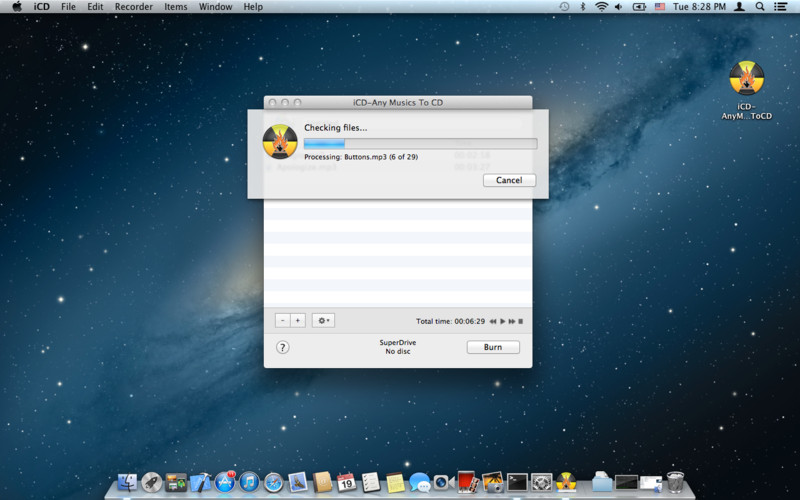This screenshot has width=800, height=500.
Task: Open Finder from the Dock
Action: point(127,482)
